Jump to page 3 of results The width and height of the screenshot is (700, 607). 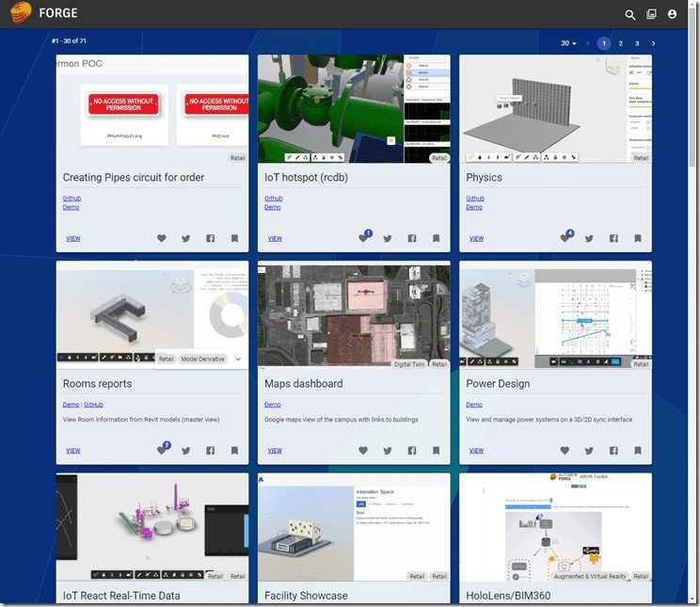(x=637, y=43)
